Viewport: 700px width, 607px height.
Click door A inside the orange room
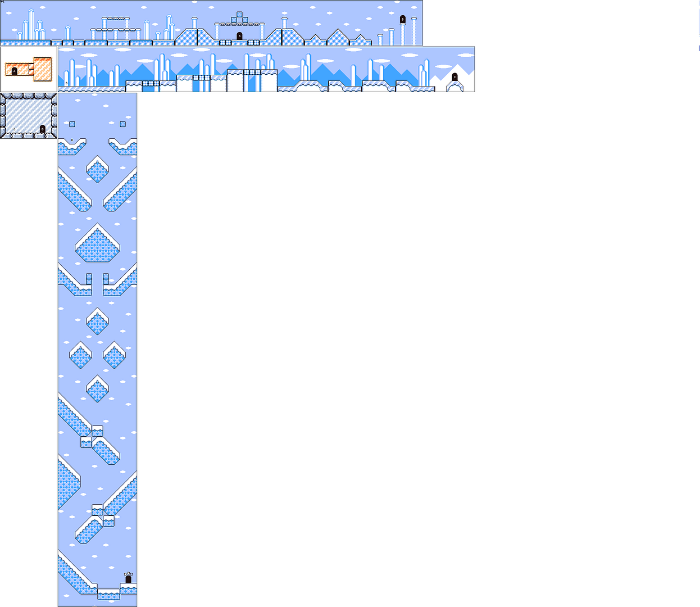[x=15, y=71]
